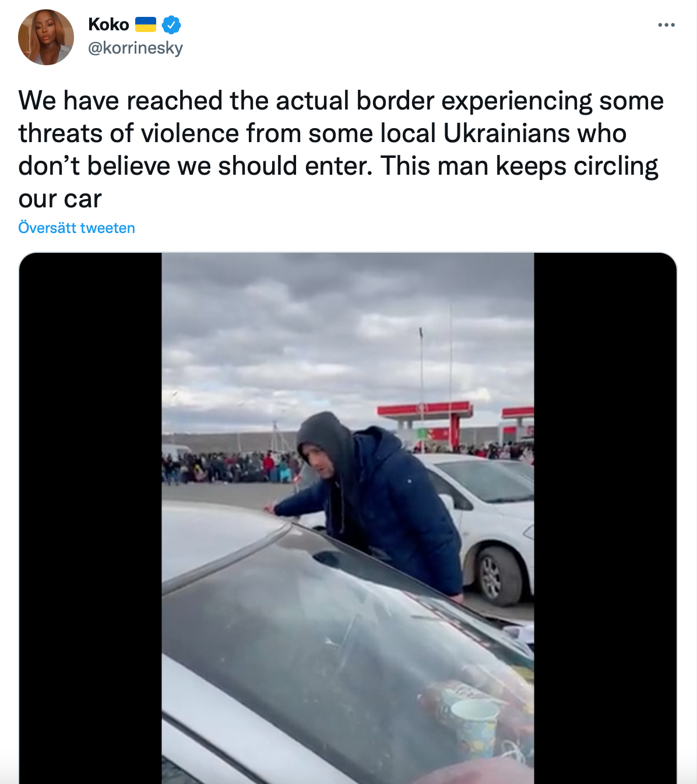Open the three-dot more options menu
Viewport: 697px width, 784px height.
point(666,25)
